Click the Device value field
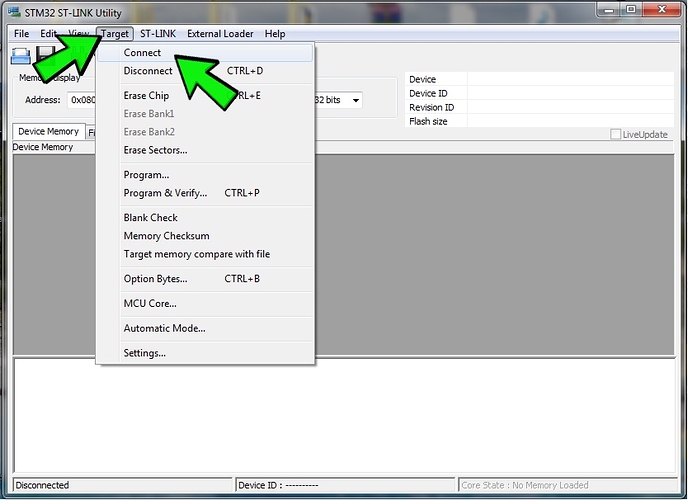This screenshot has height=500, width=688. (570, 79)
